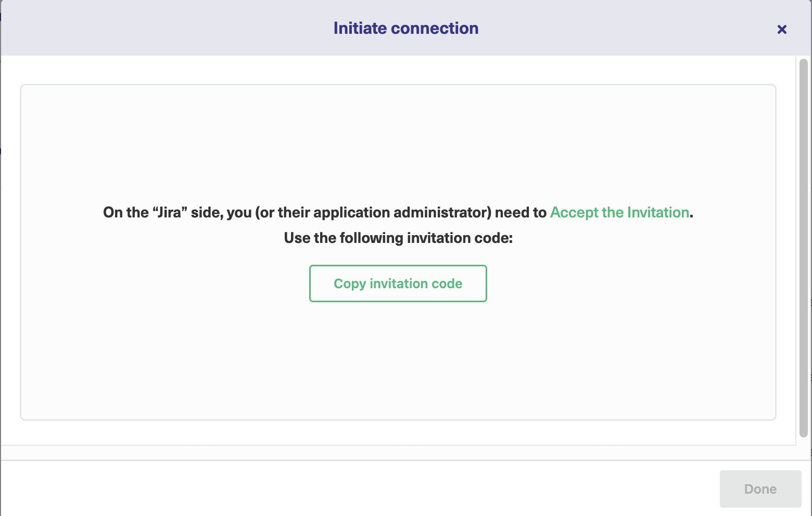This screenshot has width=812, height=516.
Task: Click the word "Accept" in the green link
Action: pos(574,213)
